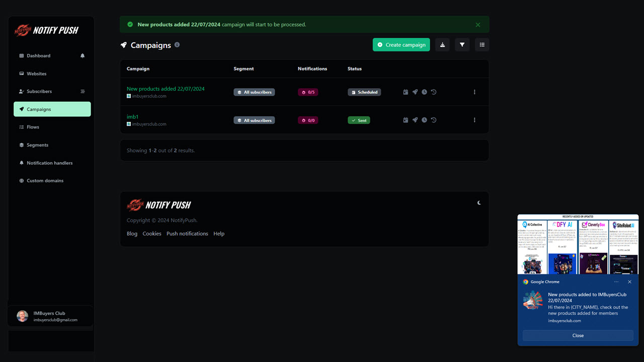Click the notification title New products added to IMBuyersClub
This screenshot has height=362, width=644.
[587, 298]
